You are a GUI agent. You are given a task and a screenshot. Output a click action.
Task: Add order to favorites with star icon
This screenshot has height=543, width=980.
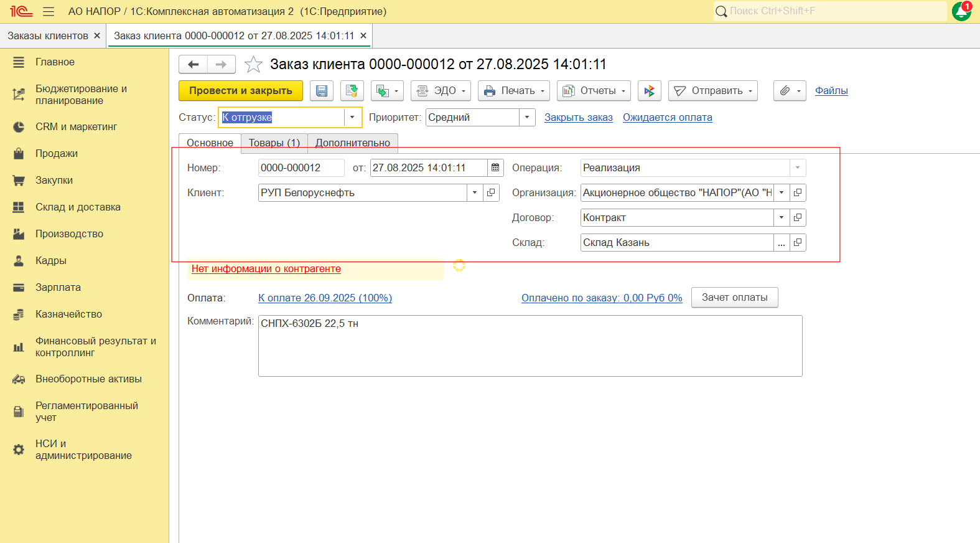[253, 65]
